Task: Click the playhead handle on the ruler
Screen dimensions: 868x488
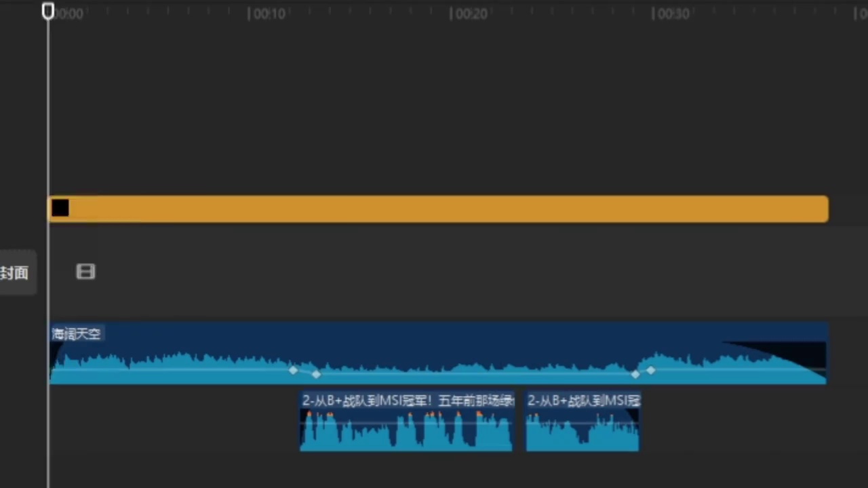Action: 48,11
